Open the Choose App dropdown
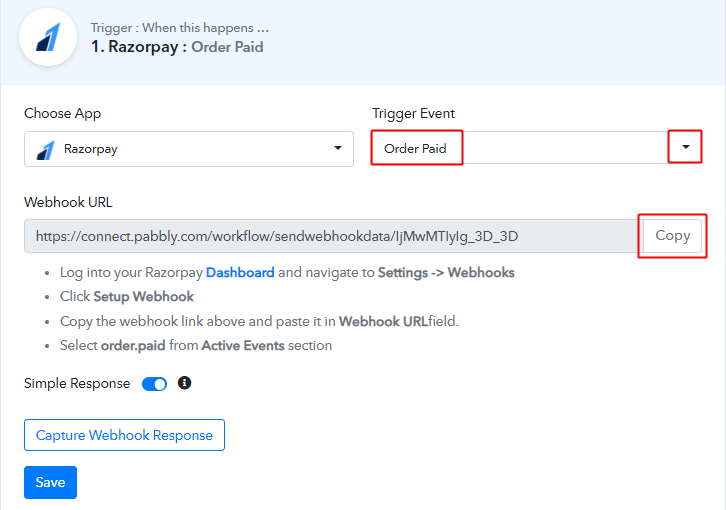726x510 pixels. pyautogui.click(x=189, y=149)
